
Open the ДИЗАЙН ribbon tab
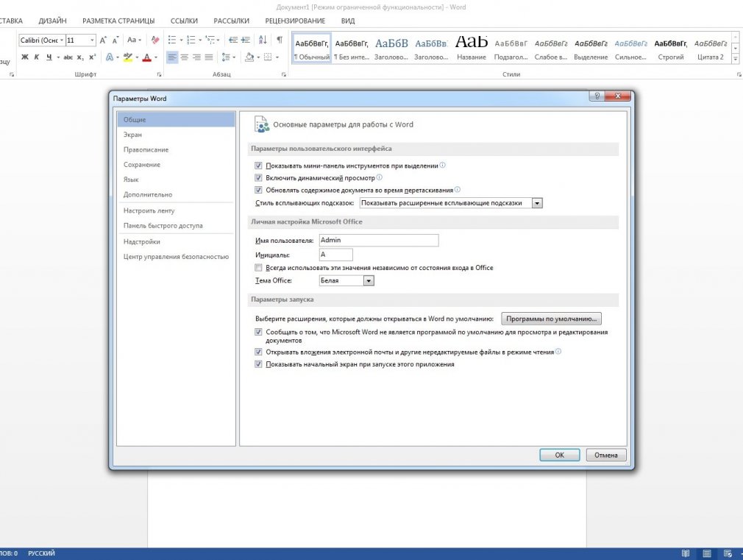click(52, 21)
